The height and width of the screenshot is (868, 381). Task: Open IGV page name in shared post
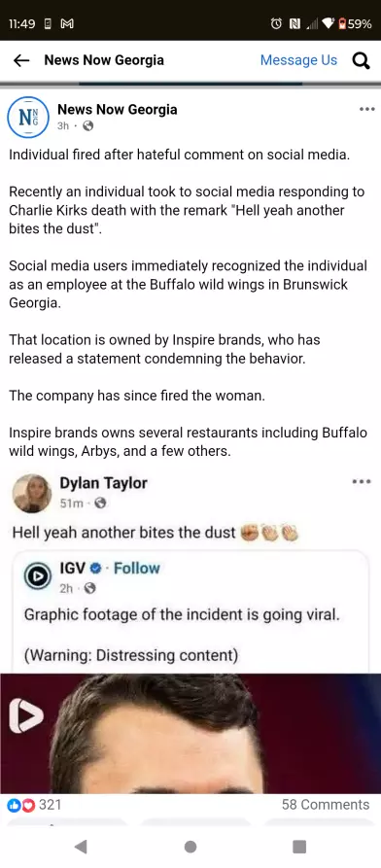coord(74,568)
